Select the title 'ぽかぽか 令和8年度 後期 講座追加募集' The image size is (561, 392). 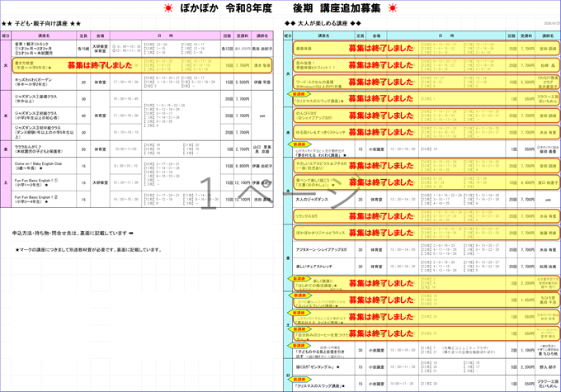click(x=280, y=8)
